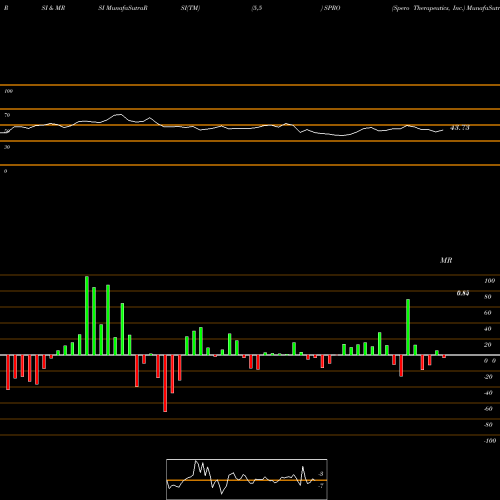Click the 'SI & MR' header text
Screen dimensions: 500x500
pos(53,8)
